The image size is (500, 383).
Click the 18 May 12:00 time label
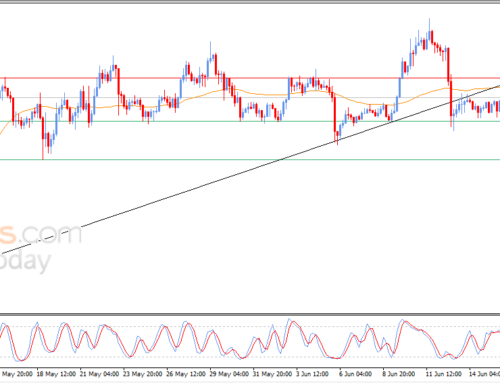coord(56,374)
